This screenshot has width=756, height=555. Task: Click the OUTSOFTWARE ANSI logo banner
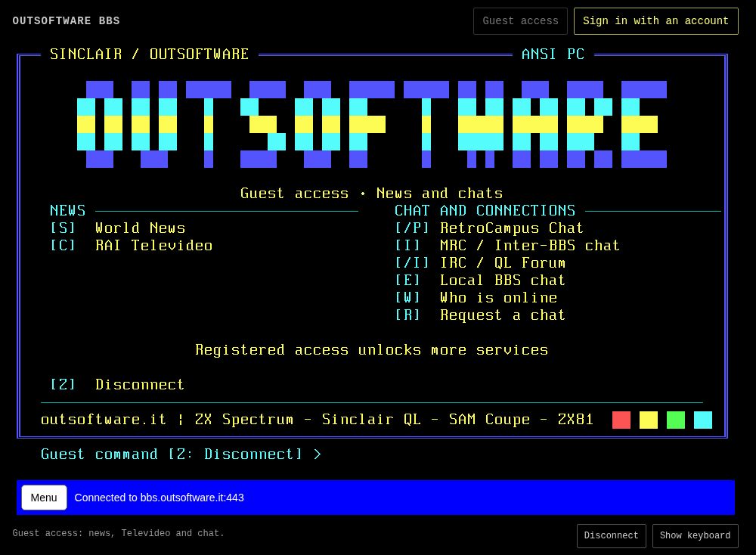[x=372, y=125]
